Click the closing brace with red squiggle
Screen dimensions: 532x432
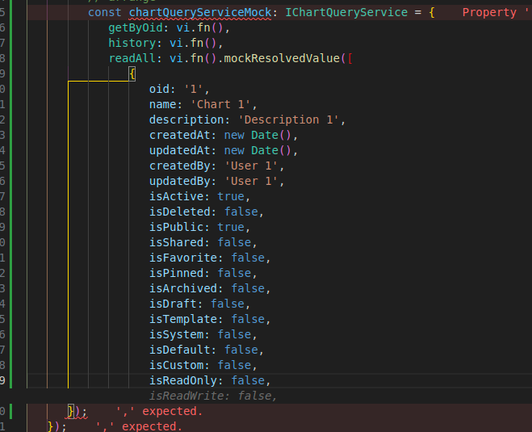pos(71,411)
